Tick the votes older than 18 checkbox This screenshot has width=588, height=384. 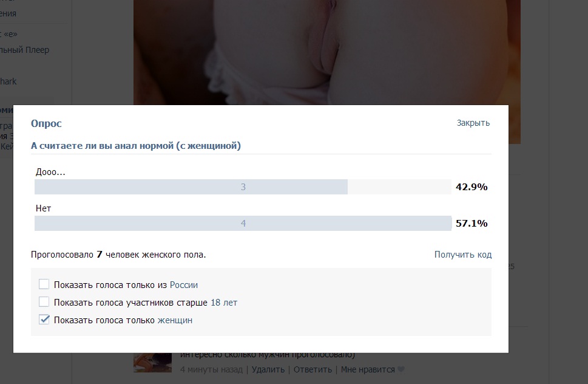click(x=44, y=302)
